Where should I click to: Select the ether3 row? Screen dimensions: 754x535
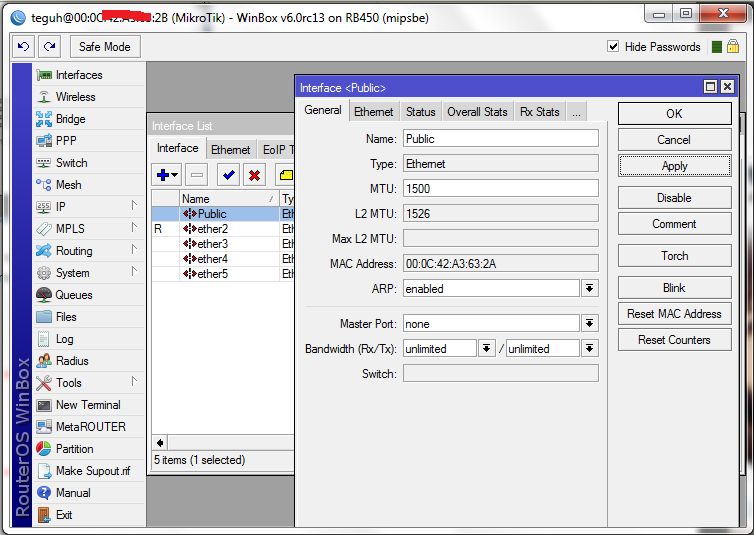click(223, 244)
